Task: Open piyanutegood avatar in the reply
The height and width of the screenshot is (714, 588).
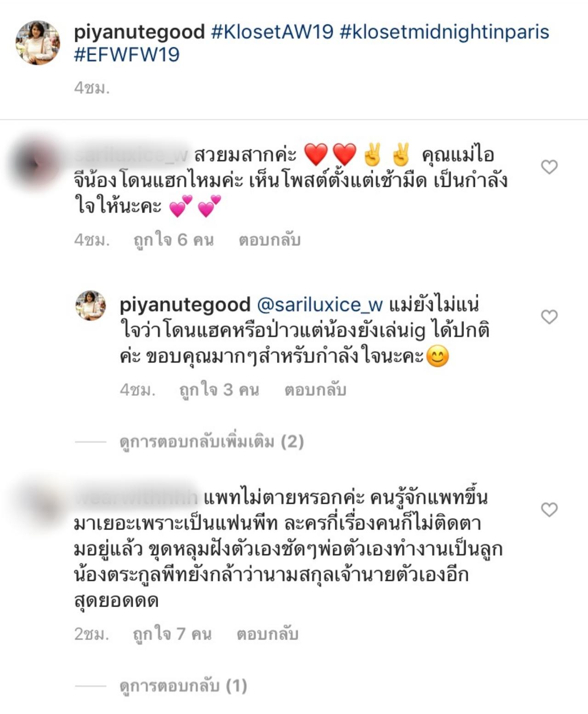Action: click(x=90, y=305)
